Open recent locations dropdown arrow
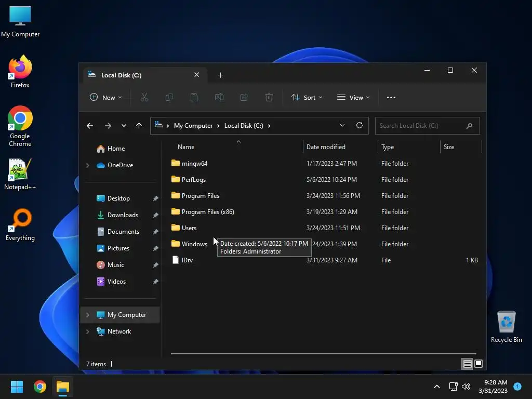The image size is (532, 399). (124, 126)
